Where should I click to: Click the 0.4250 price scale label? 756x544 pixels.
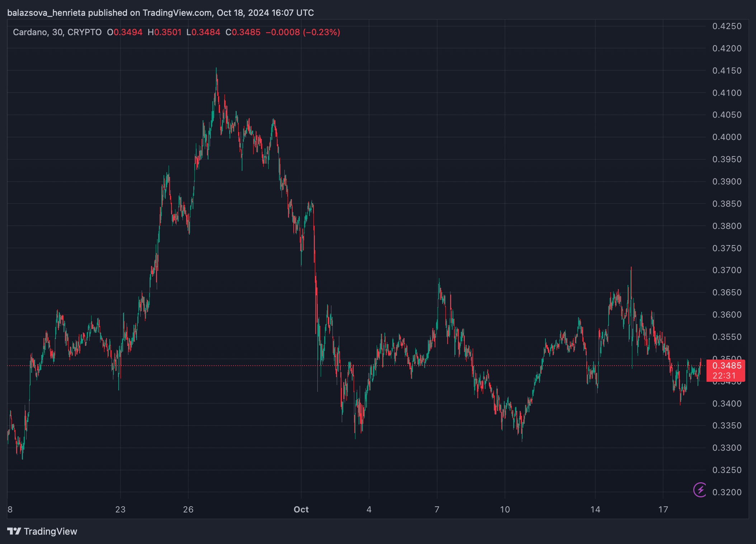[x=727, y=26]
